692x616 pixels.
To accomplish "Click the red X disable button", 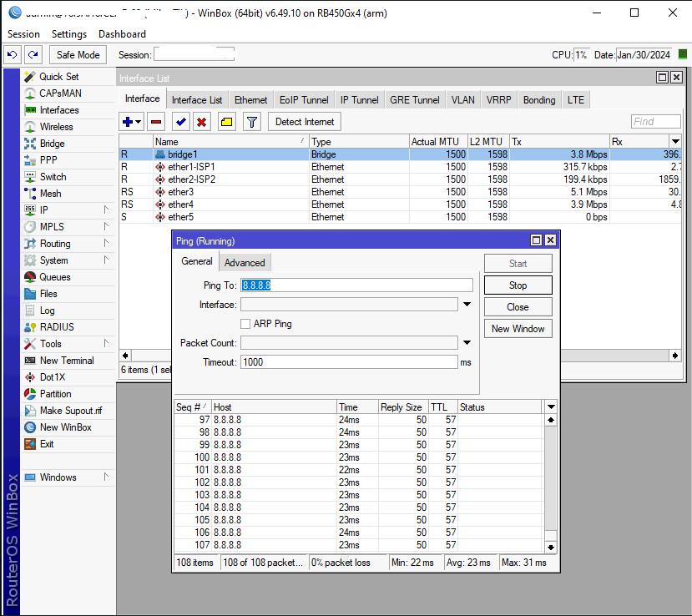I will [x=201, y=122].
